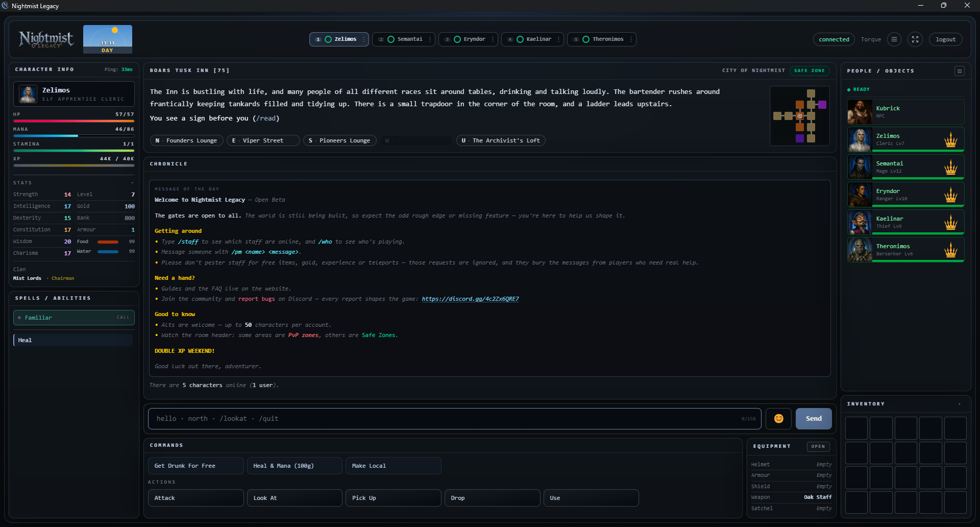Click Kubrick NPC portrait
980x527 pixels.
(x=860, y=112)
